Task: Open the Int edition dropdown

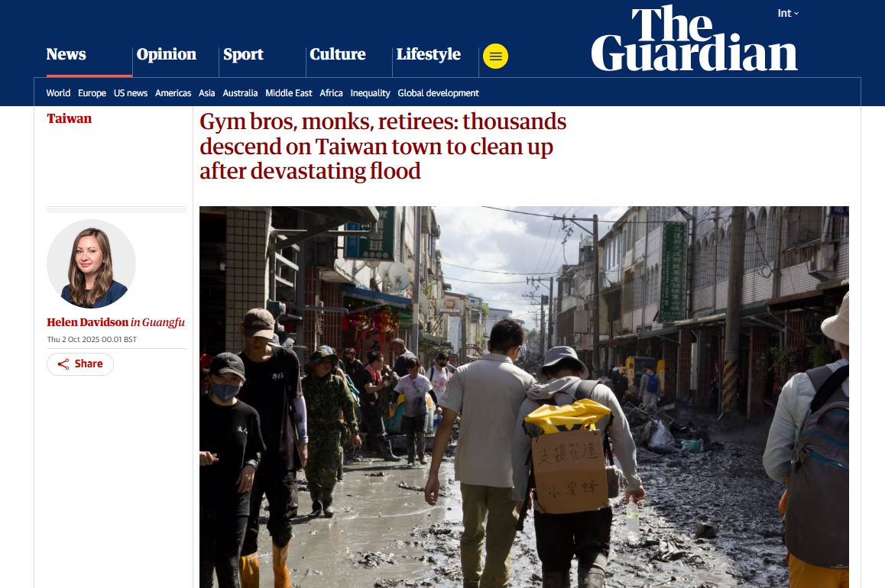Action: 788,13
